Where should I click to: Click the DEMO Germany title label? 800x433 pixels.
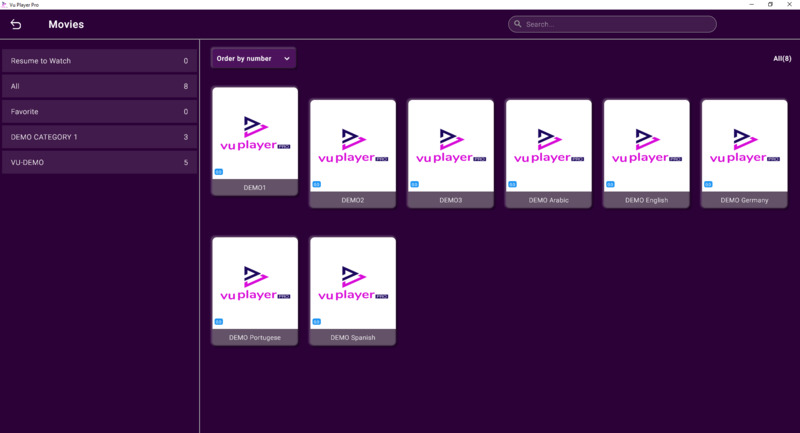click(744, 200)
